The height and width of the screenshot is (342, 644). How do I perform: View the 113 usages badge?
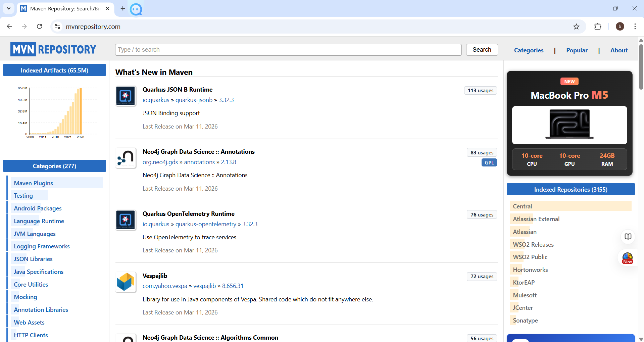point(481,91)
